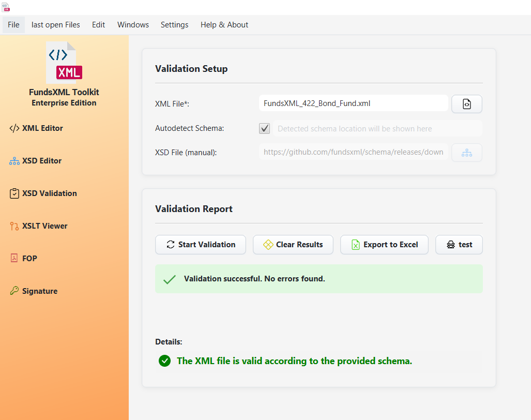Click 'Validation successful. No errors found.' message

[x=254, y=279]
